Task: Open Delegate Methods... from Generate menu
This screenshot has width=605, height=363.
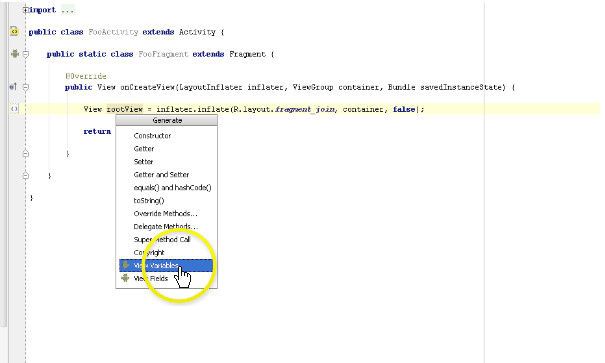Action: click(x=166, y=226)
